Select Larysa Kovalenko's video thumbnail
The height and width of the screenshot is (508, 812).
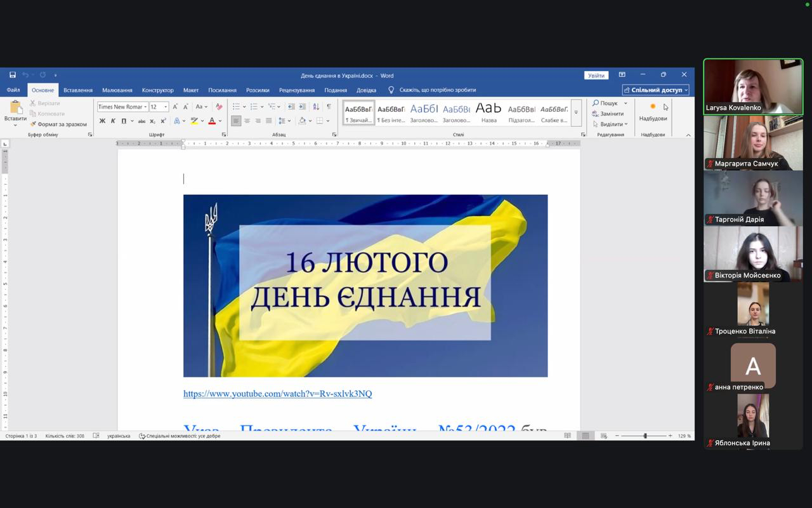752,87
